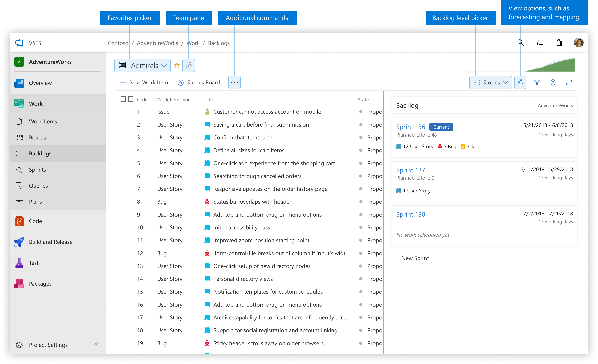Click New Sprint button in backlog panel
Screen dimensions: 598x364
(x=412, y=257)
